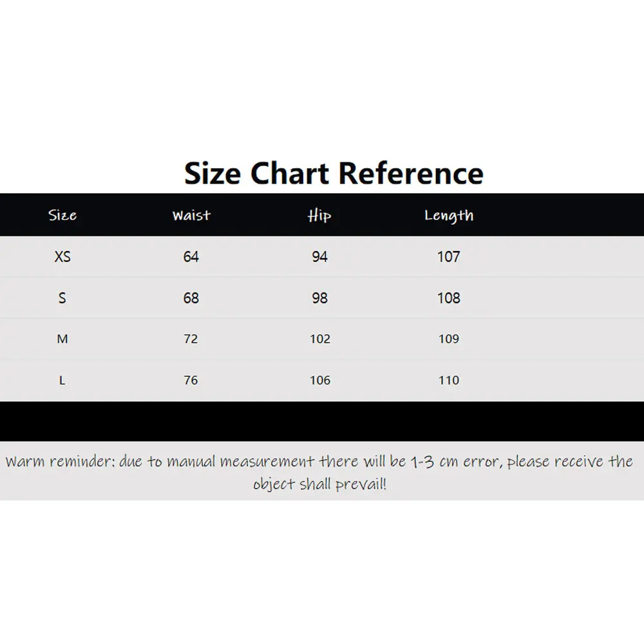Screen dimensions: 644x644
Task: Select the Length column header
Action: click(x=449, y=216)
